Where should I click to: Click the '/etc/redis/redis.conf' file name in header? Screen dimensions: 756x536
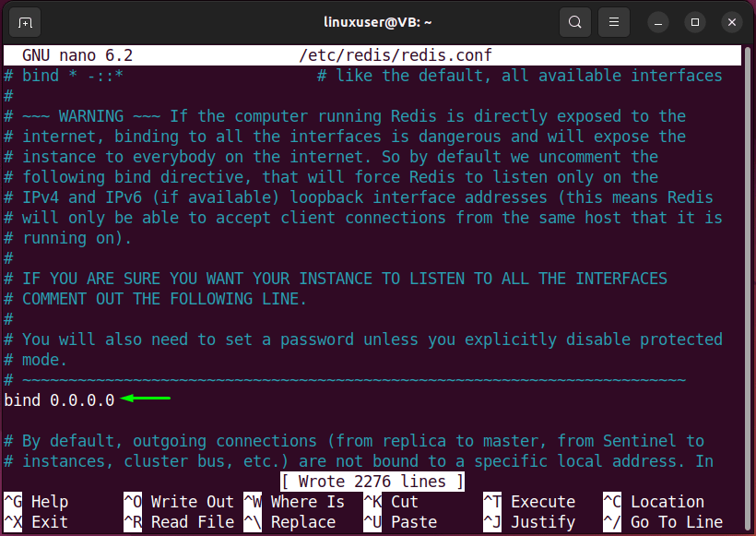point(396,55)
